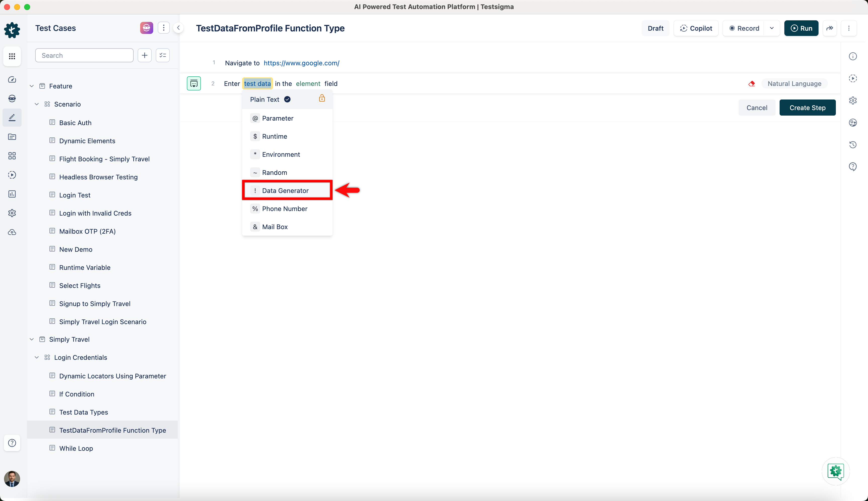Screen dimensions: 868x501
Task: Open Copilot from the header
Action: [696, 28]
